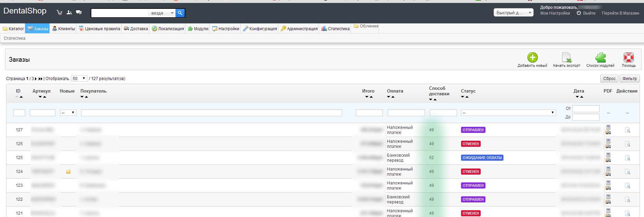Sort Оплата column descending arrow
The height and width of the screenshot is (217, 644).
point(389,97)
